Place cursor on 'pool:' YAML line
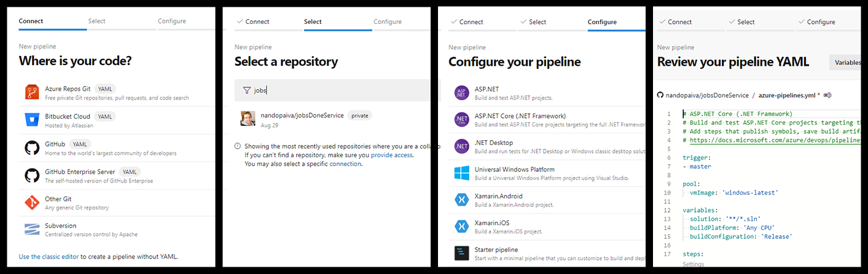Screen dimensions: 868x274 click(690, 184)
